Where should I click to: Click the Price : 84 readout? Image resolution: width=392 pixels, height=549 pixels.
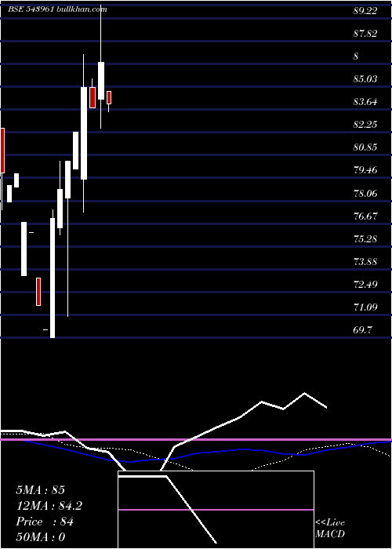tap(45, 522)
